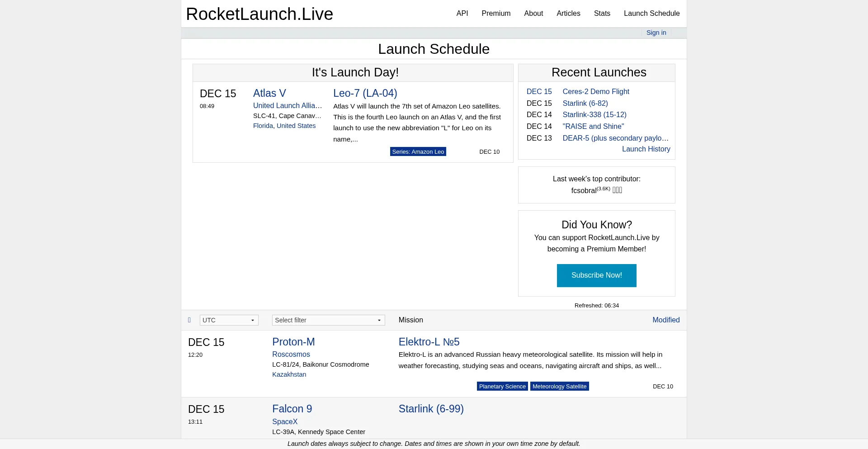Click the calendar icon beside the UTC selector
This screenshot has height=449, width=868.
189,320
